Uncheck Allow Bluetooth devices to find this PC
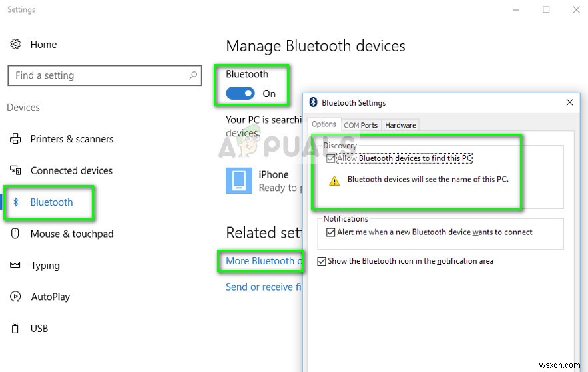 coord(330,158)
